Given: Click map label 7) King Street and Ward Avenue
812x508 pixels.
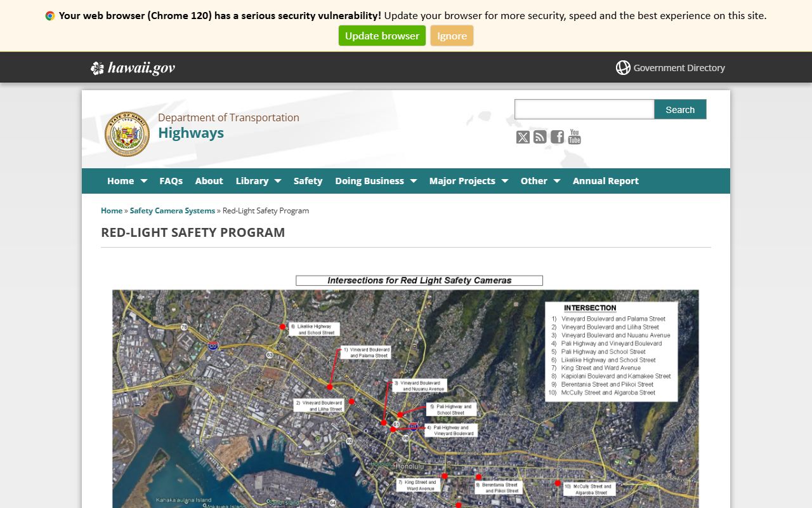Looking at the screenshot, I should click(x=418, y=486).
